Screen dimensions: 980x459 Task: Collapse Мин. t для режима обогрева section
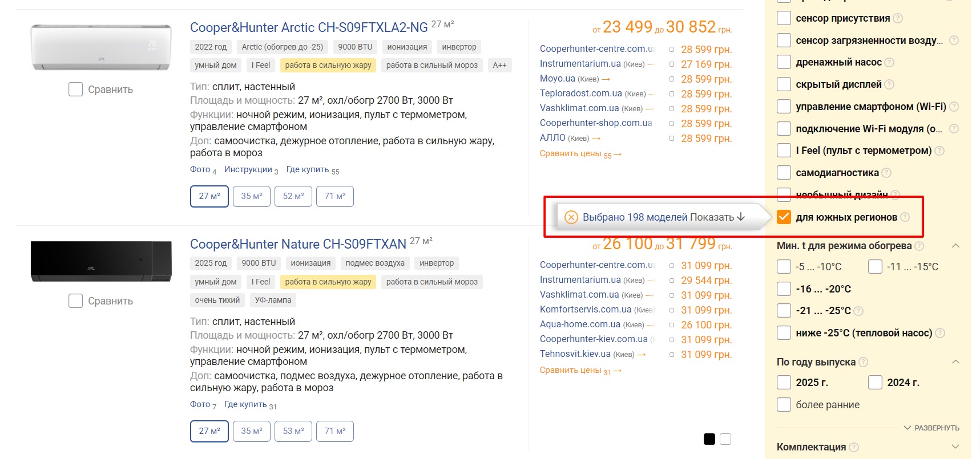coord(955,246)
